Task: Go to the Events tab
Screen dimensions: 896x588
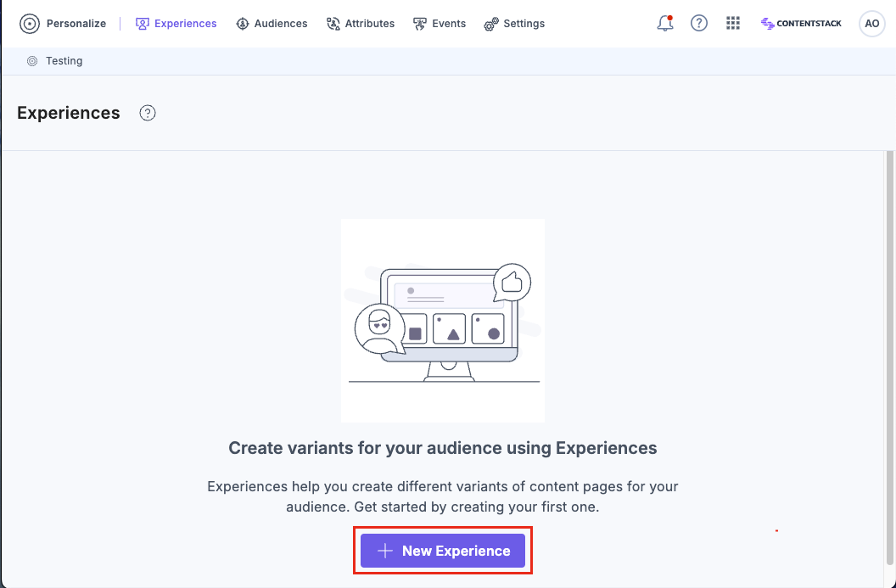Action: tap(439, 24)
